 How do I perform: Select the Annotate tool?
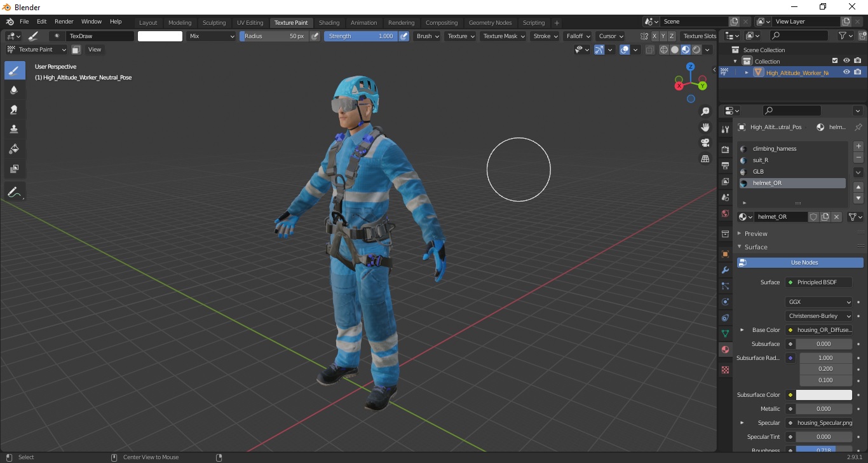pyautogui.click(x=14, y=191)
